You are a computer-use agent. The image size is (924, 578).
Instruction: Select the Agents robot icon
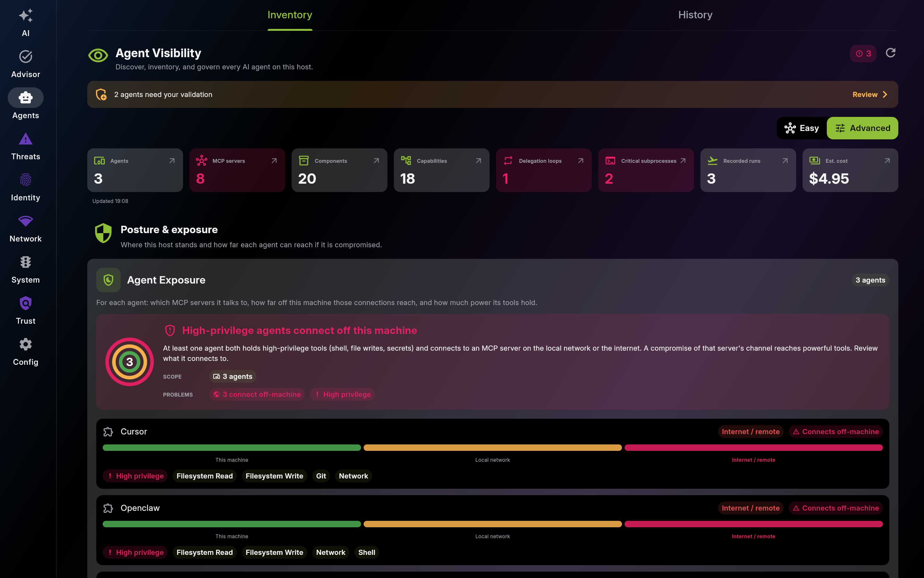pyautogui.click(x=26, y=98)
